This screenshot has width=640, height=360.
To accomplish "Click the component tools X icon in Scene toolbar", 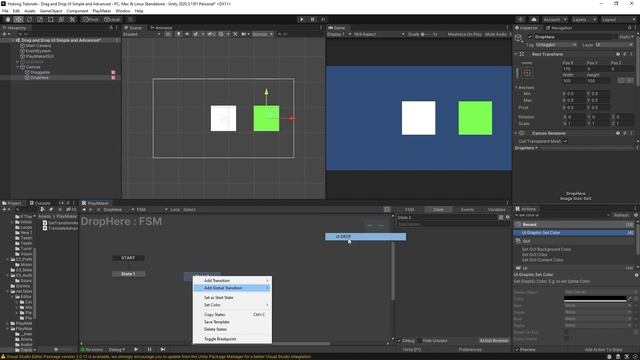I will (x=235, y=34).
